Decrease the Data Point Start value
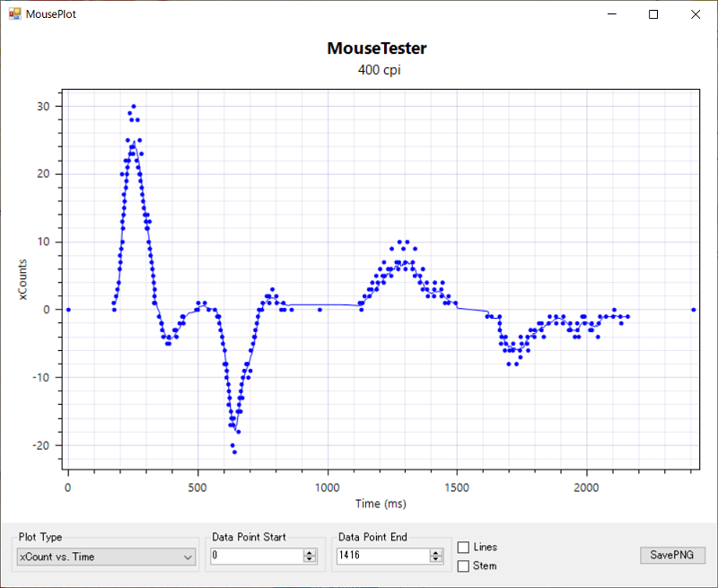718x588 pixels. (310, 559)
